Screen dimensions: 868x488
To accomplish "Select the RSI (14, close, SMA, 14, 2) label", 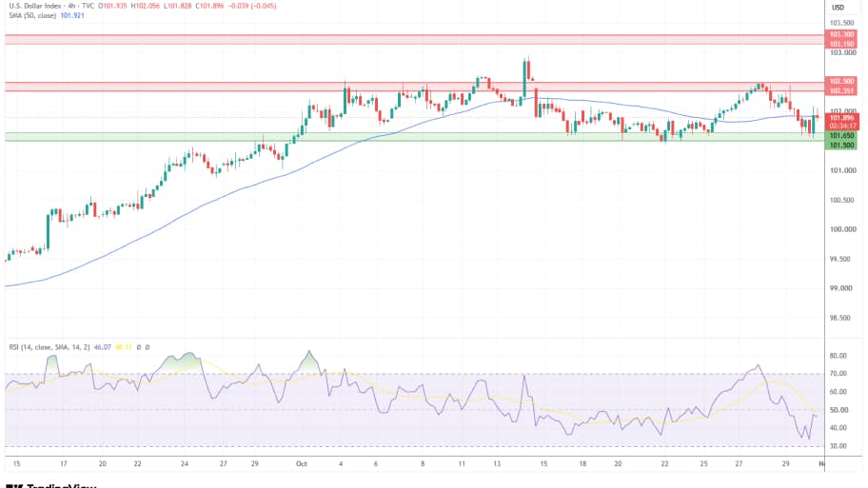I will (x=49, y=347).
